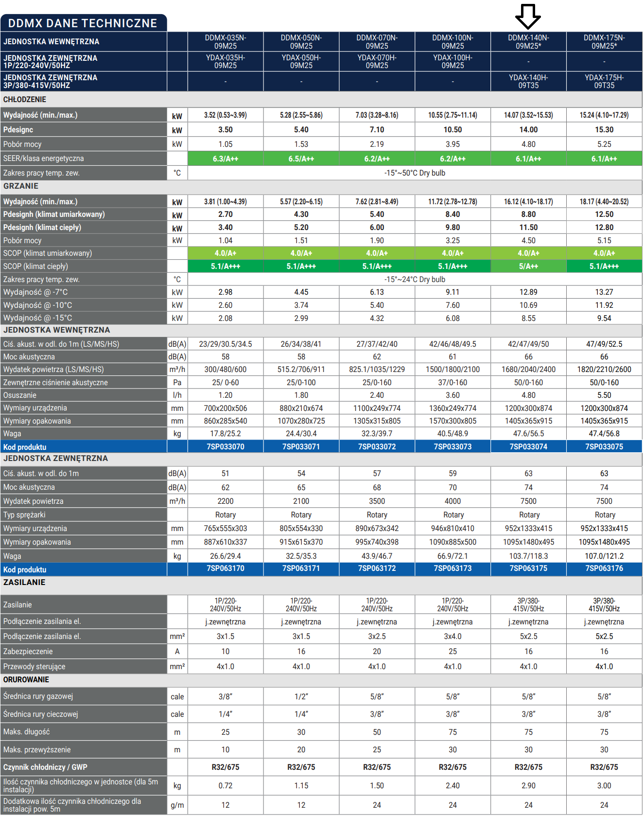Click the JEDNOSTKA ZEWNĘTRZNA section heading above product codes
Viewport: 644px width, 816px height.
click(x=55, y=459)
